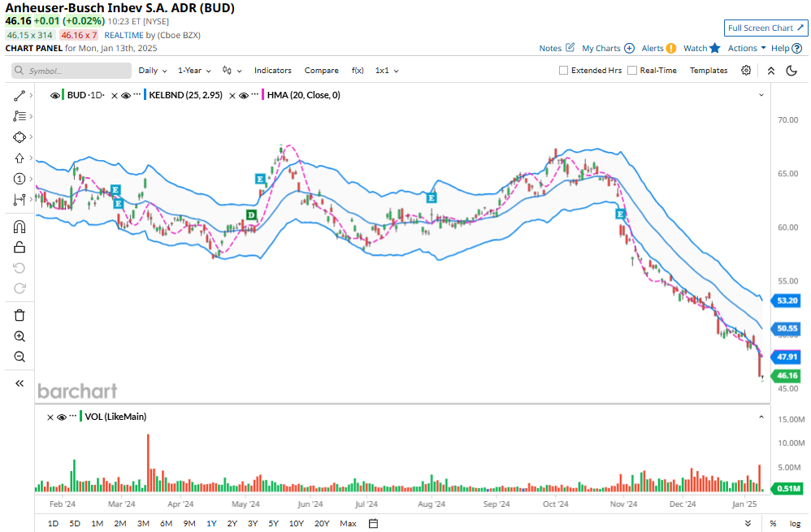The image size is (811, 532).
Task: Open the Indicators menu
Action: click(x=272, y=71)
